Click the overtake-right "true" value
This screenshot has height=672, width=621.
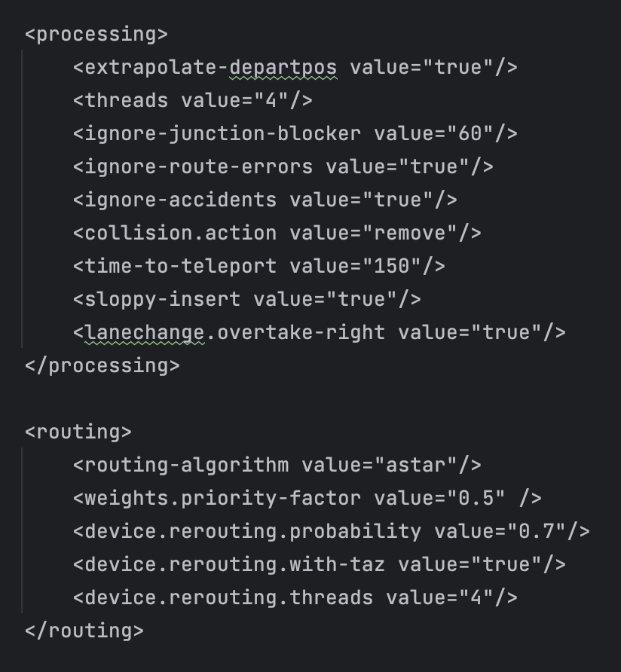coord(506,332)
